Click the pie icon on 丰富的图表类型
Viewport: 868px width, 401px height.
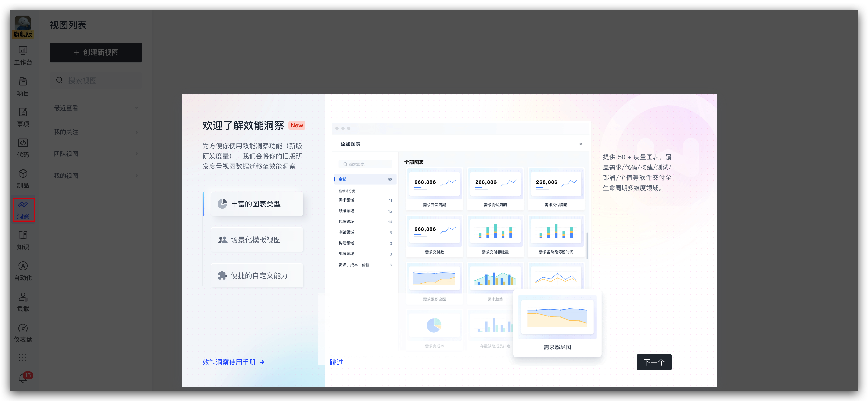pos(222,204)
